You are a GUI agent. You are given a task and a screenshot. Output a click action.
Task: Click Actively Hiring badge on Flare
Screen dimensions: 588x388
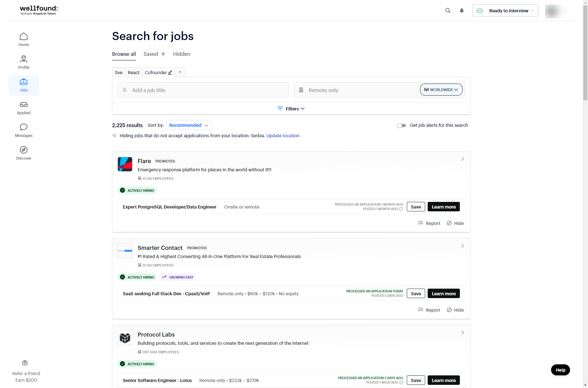click(x=137, y=191)
